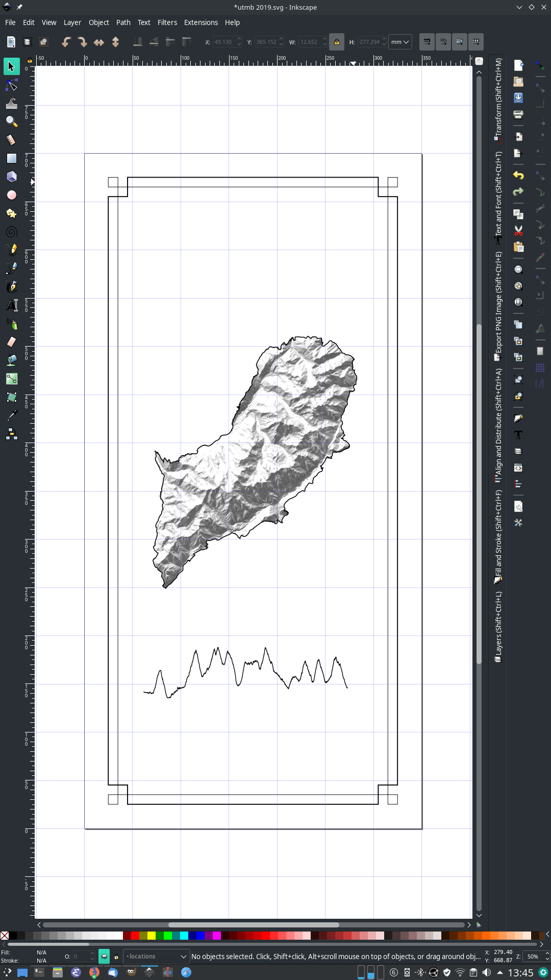
Task: Toggle scale rounded corners option
Action: [443, 42]
